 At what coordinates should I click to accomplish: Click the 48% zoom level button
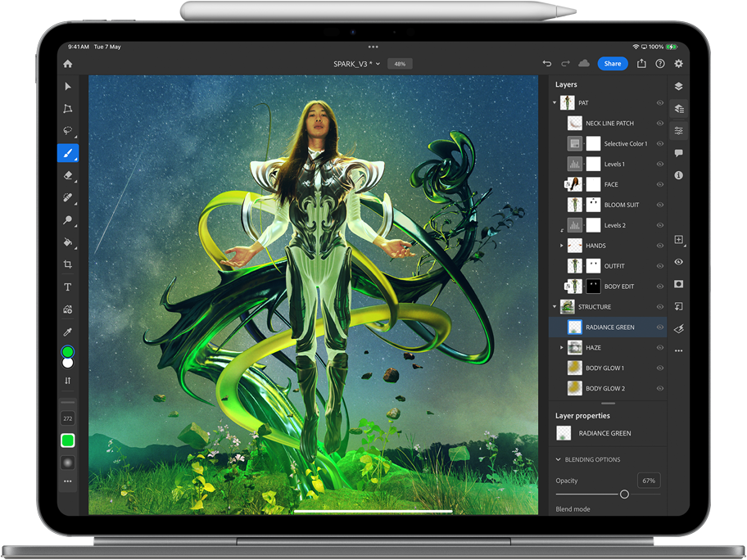pos(400,64)
